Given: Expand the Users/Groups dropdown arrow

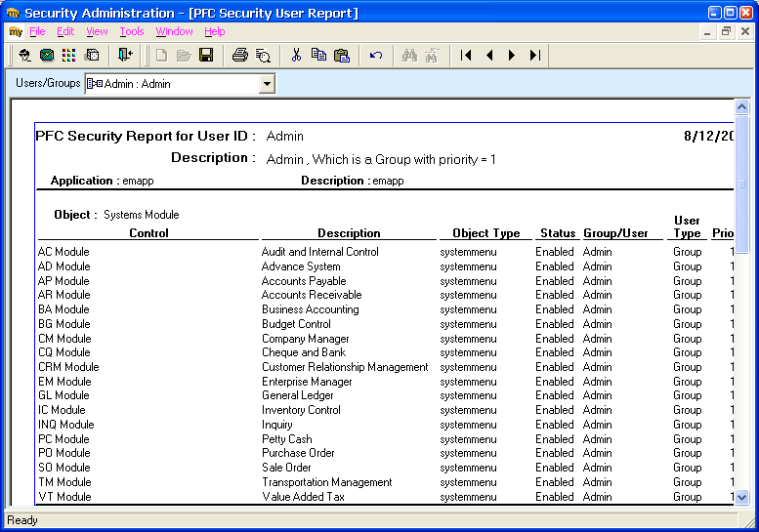Looking at the screenshot, I should [x=267, y=84].
